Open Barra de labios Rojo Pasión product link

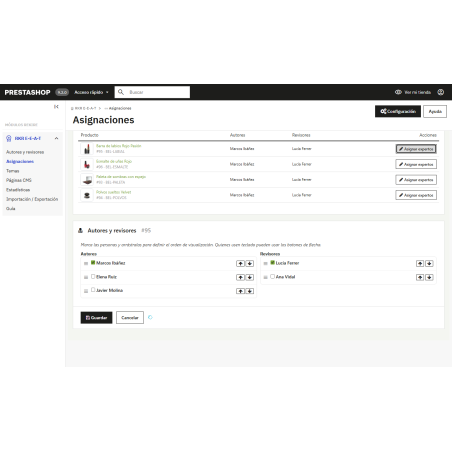[119, 146]
